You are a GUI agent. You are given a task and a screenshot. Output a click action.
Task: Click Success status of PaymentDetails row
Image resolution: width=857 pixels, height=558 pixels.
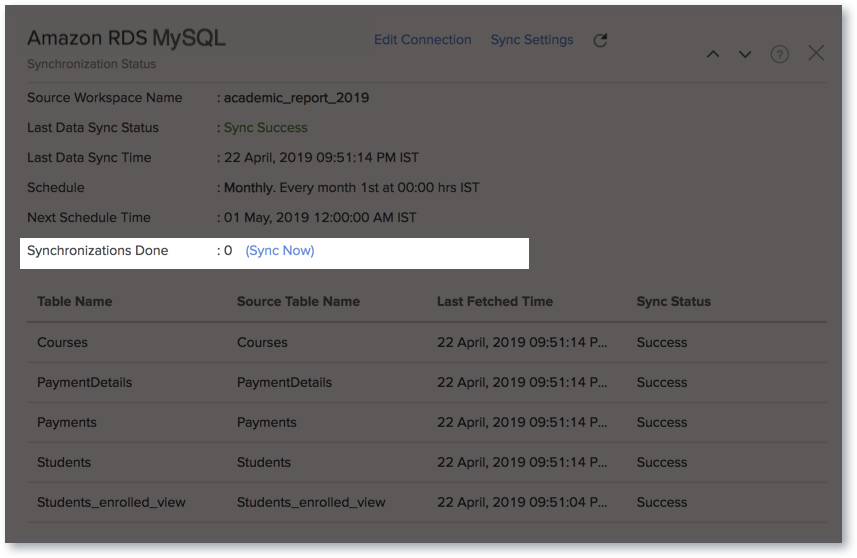(662, 383)
